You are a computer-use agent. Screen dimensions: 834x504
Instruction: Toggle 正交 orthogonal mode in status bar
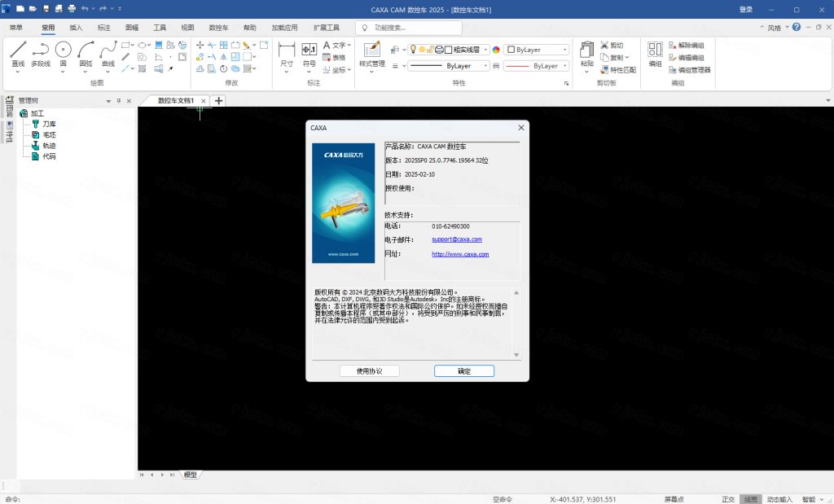(x=728, y=499)
